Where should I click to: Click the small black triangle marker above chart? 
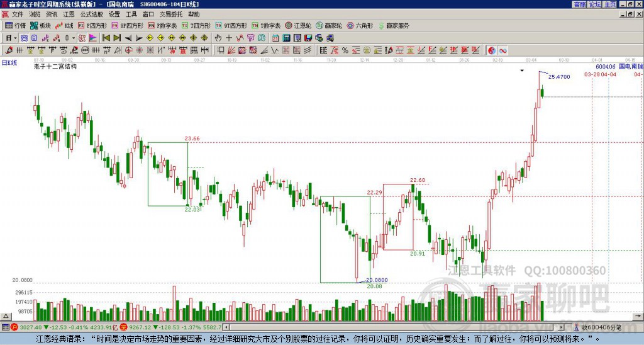tap(522, 71)
